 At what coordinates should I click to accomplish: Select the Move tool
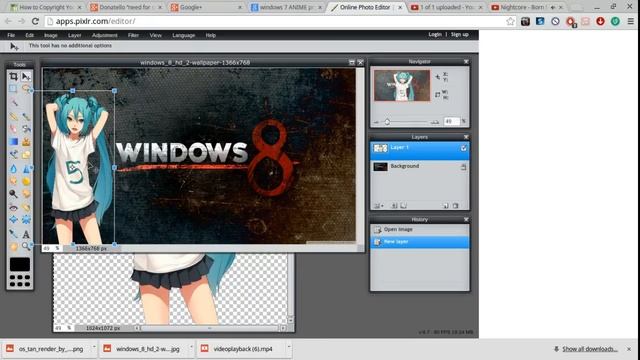click(x=26, y=76)
